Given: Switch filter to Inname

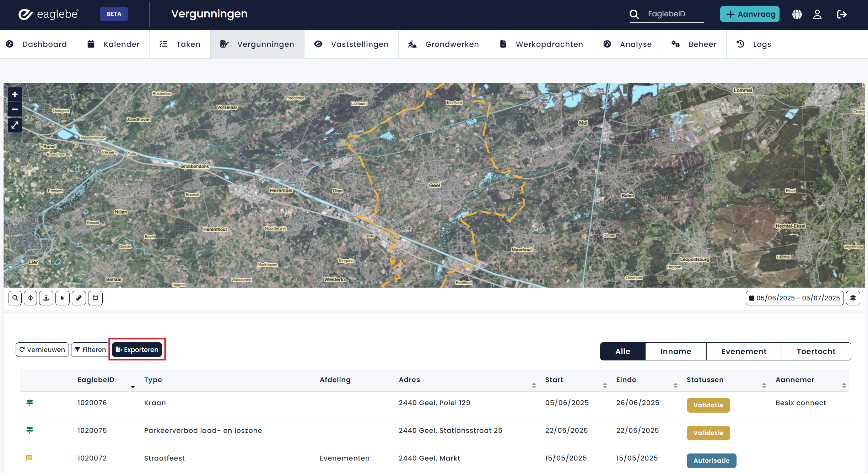Looking at the screenshot, I should pyautogui.click(x=675, y=351).
